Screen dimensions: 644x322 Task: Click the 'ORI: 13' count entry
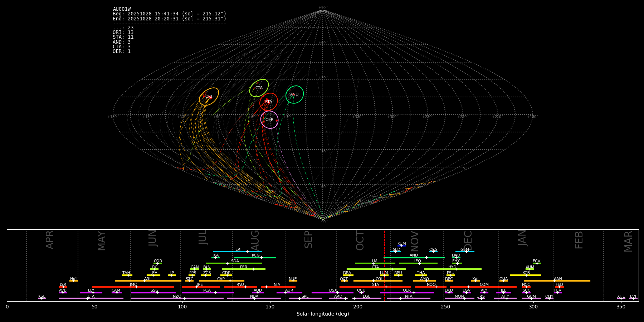[x=123, y=33]
